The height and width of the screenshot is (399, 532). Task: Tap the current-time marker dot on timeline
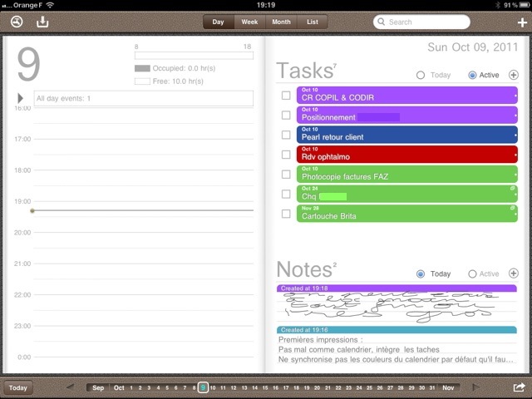(32, 210)
